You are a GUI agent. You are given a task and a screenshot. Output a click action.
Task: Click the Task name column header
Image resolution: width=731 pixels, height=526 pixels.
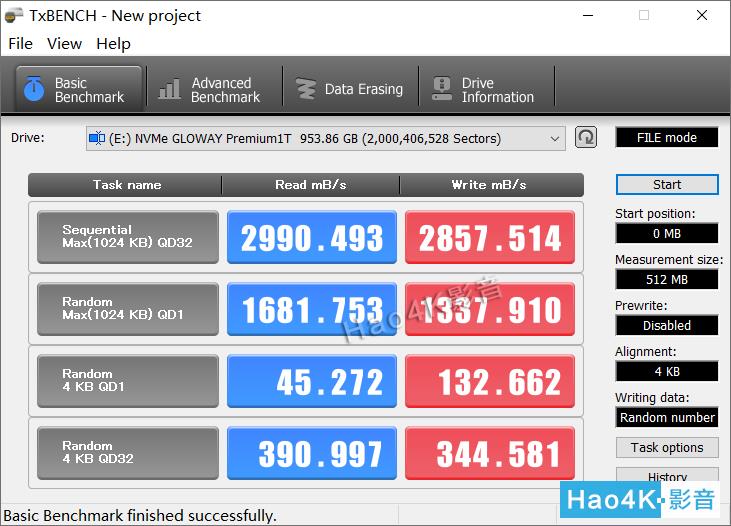pyautogui.click(x=127, y=185)
